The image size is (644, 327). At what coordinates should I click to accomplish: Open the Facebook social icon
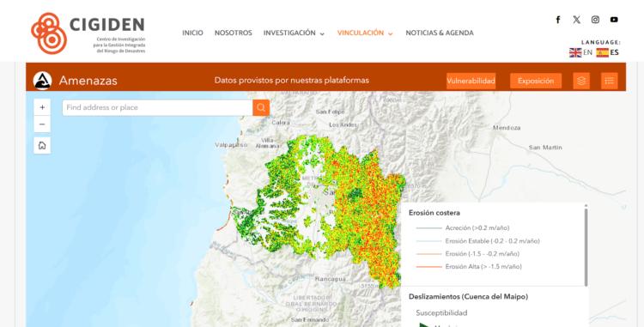558,20
